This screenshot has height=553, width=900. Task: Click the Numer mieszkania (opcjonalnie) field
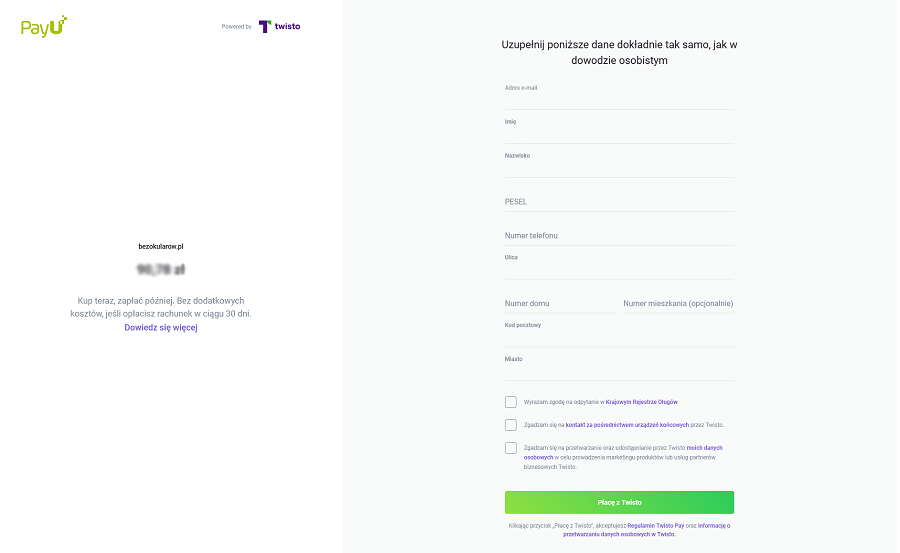[678, 303]
